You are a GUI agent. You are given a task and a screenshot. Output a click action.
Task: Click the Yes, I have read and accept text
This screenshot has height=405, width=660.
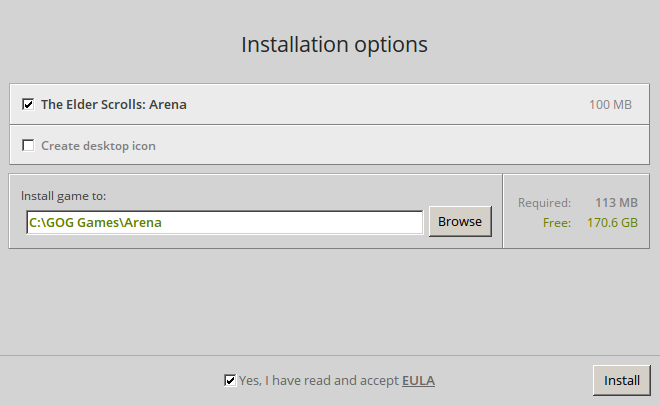coord(319,381)
